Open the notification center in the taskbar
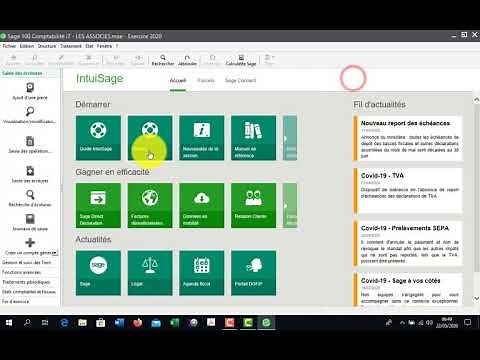Image resolution: width=480 pixels, height=360 pixels. pyautogui.click(x=468, y=323)
